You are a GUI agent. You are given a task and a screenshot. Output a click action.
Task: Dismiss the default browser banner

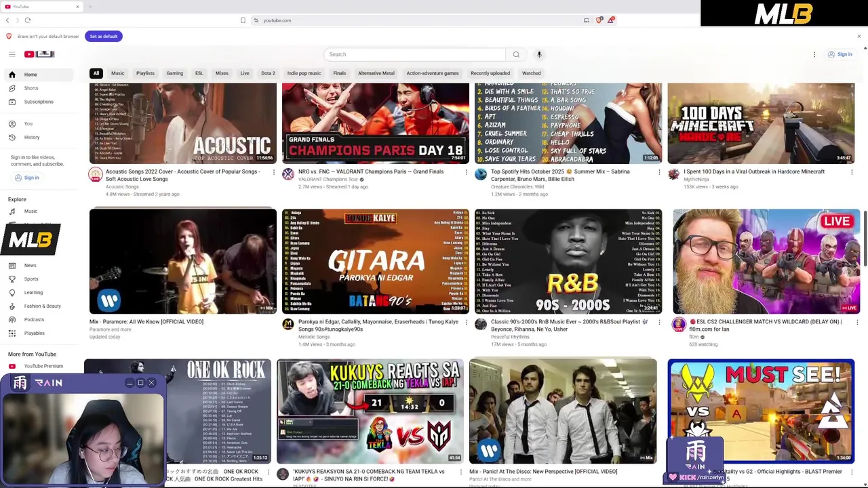(859, 36)
